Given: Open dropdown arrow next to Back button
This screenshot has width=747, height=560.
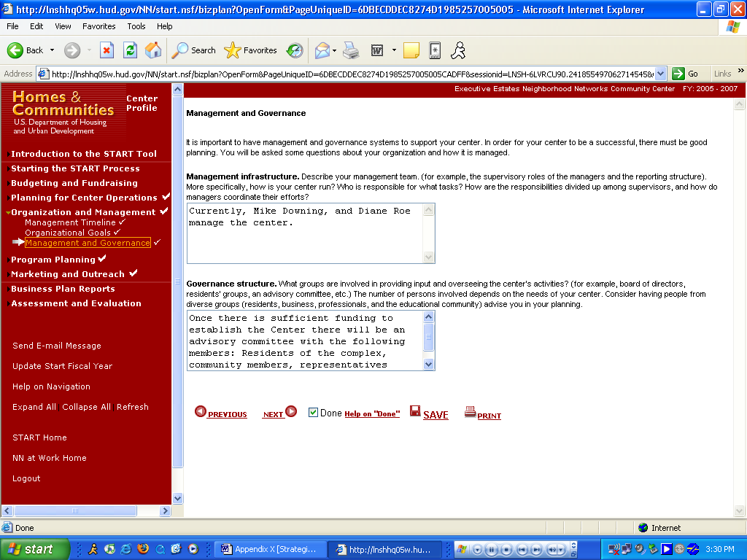Looking at the screenshot, I should [x=52, y=50].
